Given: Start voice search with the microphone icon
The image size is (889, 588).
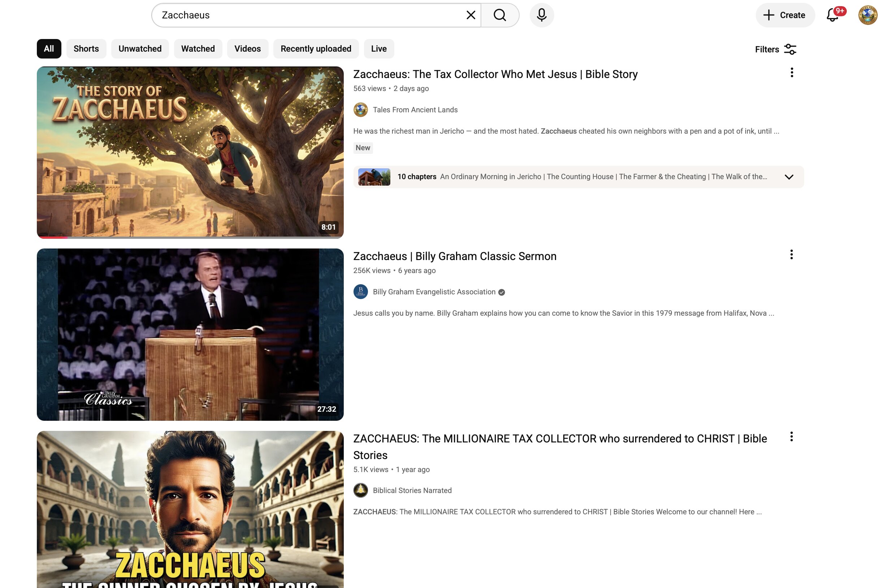Looking at the screenshot, I should pos(542,15).
